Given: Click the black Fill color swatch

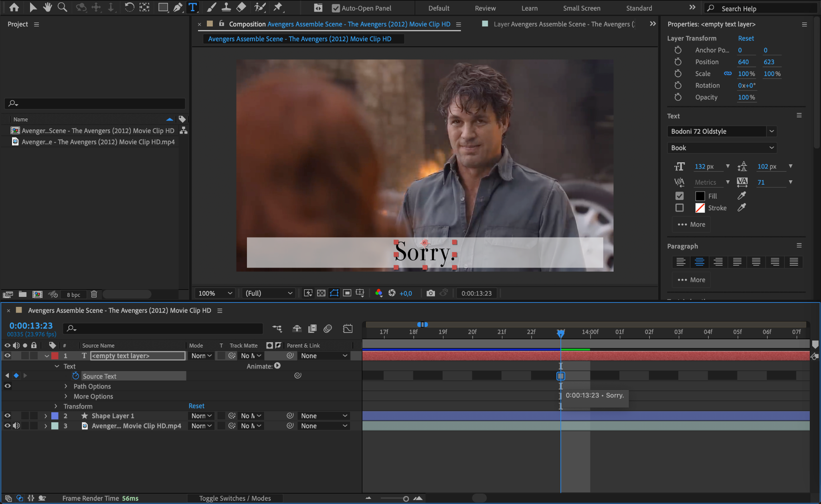Looking at the screenshot, I should pos(700,196).
